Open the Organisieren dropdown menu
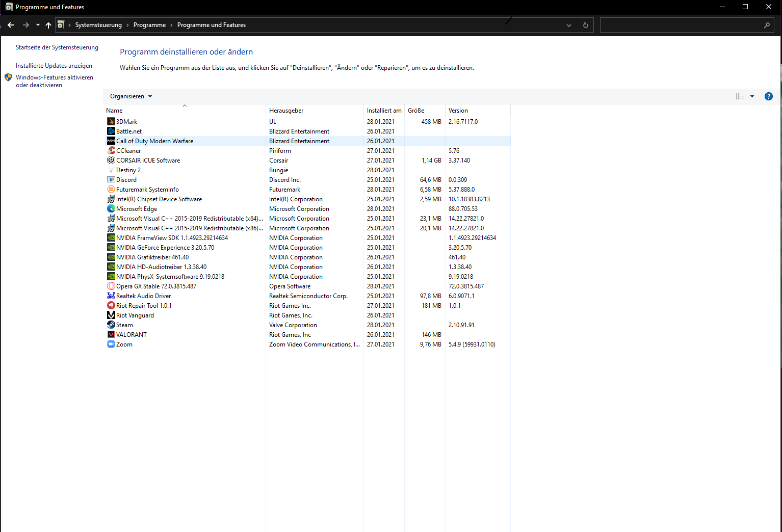The height and width of the screenshot is (532, 782). tap(131, 96)
